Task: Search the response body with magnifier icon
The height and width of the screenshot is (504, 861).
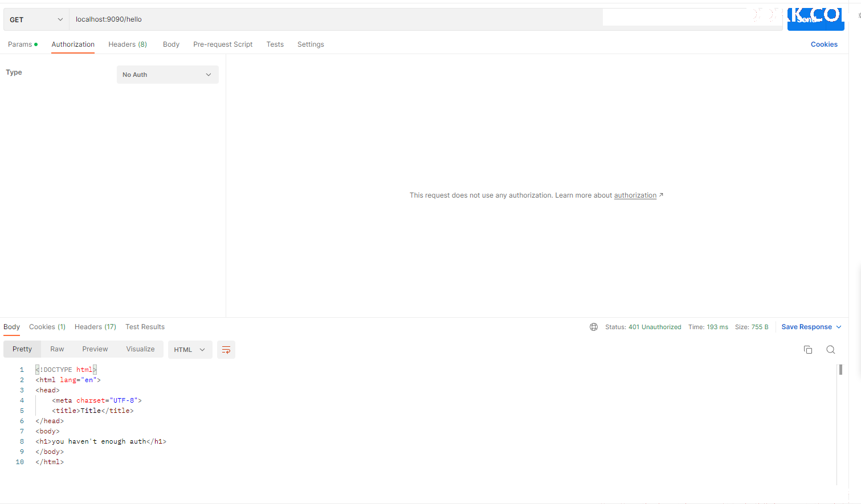Action: (x=831, y=350)
